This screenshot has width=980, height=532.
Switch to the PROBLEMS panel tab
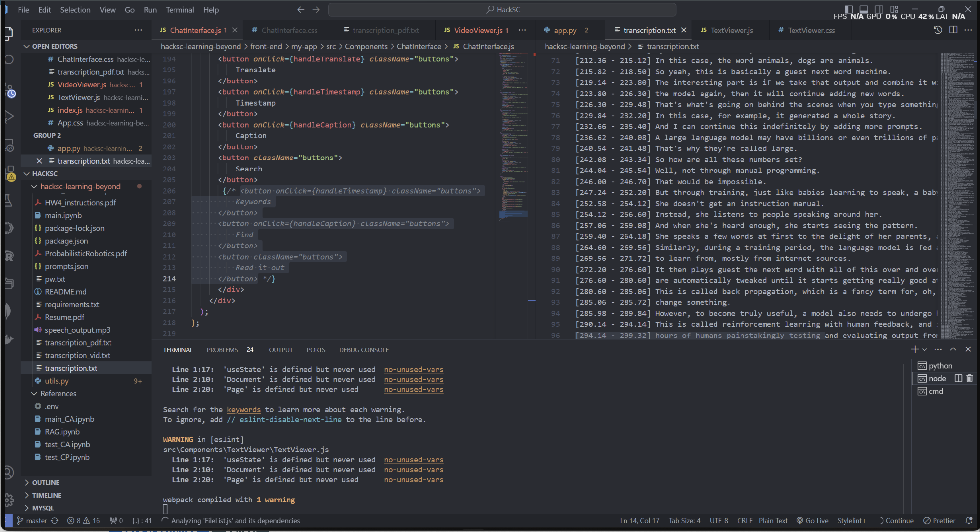222,349
